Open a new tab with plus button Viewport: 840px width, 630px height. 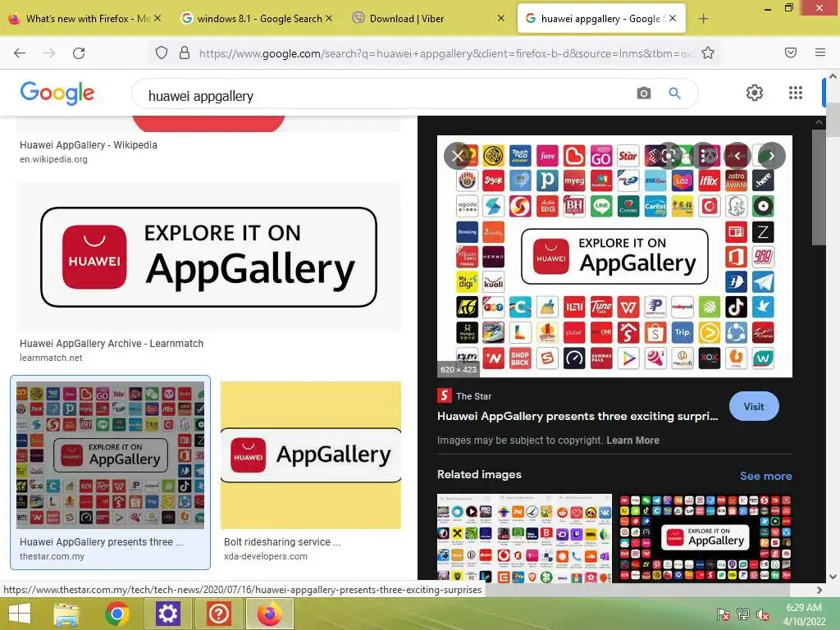click(x=703, y=19)
